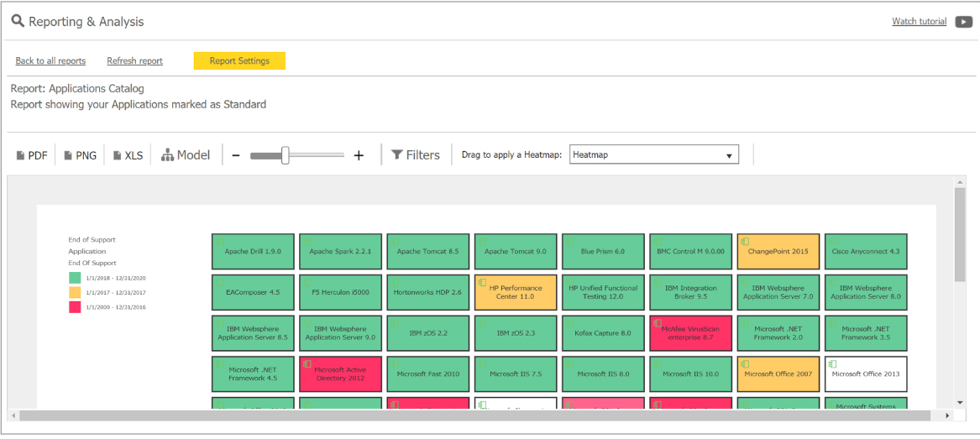Select the IBM Integration Broker 9.5 tile
980x439 pixels.
(x=690, y=291)
